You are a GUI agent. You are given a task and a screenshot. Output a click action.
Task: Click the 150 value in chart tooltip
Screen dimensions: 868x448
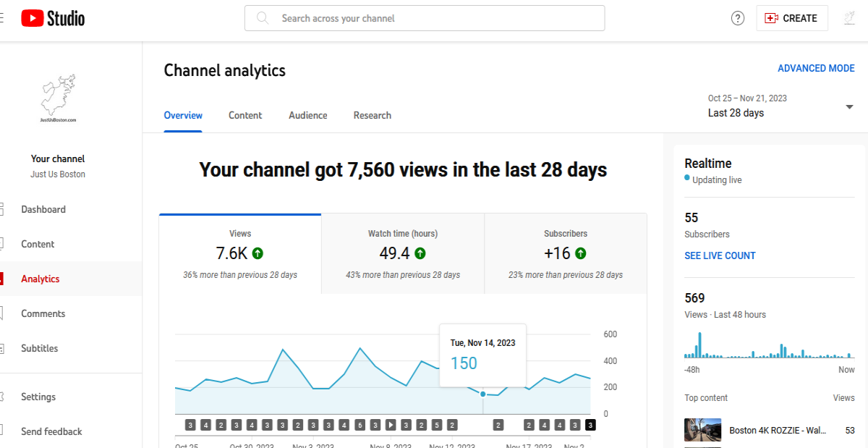[x=464, y=363]
